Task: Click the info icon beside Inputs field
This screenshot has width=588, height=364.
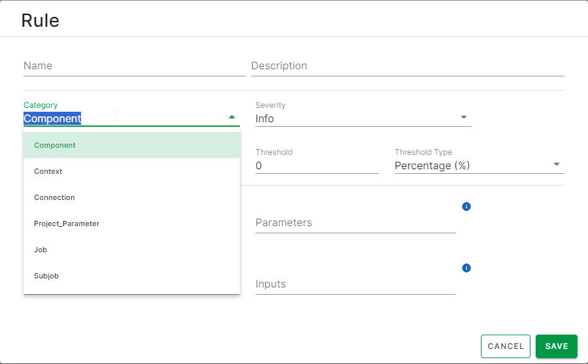Action: point(466,268)
